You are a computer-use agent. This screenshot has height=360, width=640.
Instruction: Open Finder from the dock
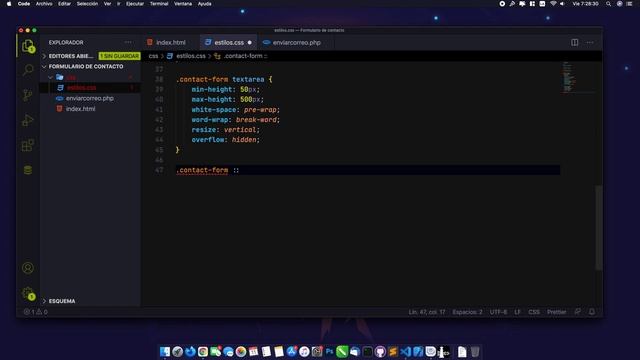[x=165, y=351]
